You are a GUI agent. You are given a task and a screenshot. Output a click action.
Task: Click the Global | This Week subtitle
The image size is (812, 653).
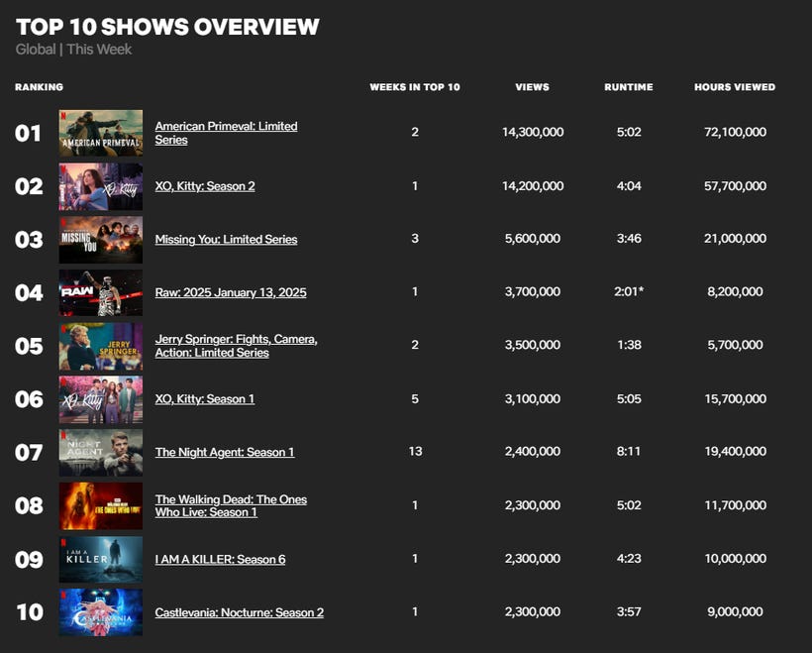pos(73,50)
